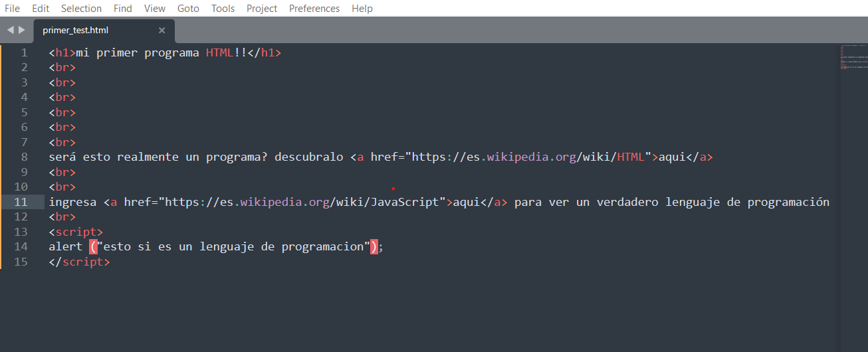This screenshot has height=352, width=868.
Task: Click line number 8 in gutter
Action: 24,157
